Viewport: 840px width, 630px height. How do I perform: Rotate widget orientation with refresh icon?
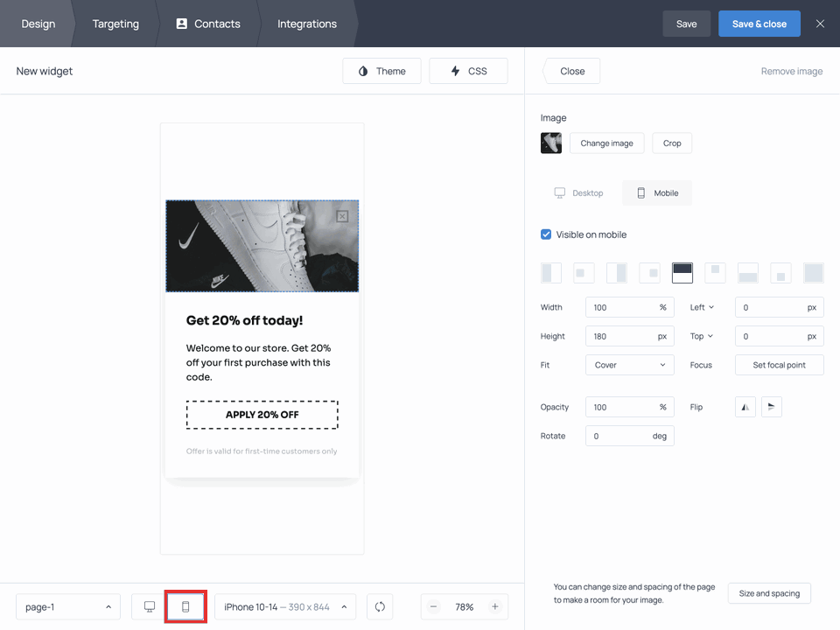tap(379, 606)
